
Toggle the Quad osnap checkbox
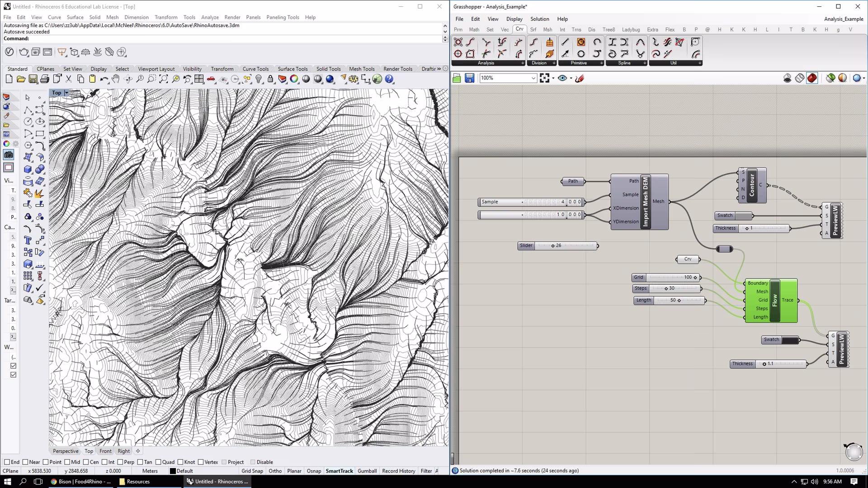[159, 462]
